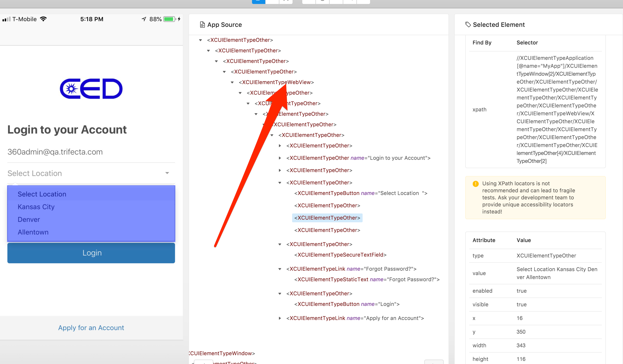Image resolution: width=623 pixels, height=364 pixels.
Task: Open the Select Location dropdown in the app preview
Action: pyautogui.click(x=91, y=173)
